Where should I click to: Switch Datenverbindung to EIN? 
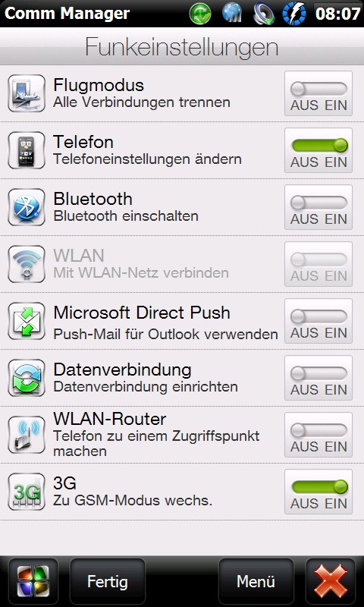(x=318, y=378)
